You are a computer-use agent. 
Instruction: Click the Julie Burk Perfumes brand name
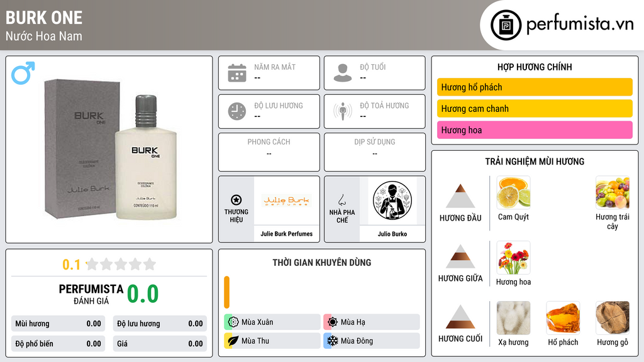(287, 234)
